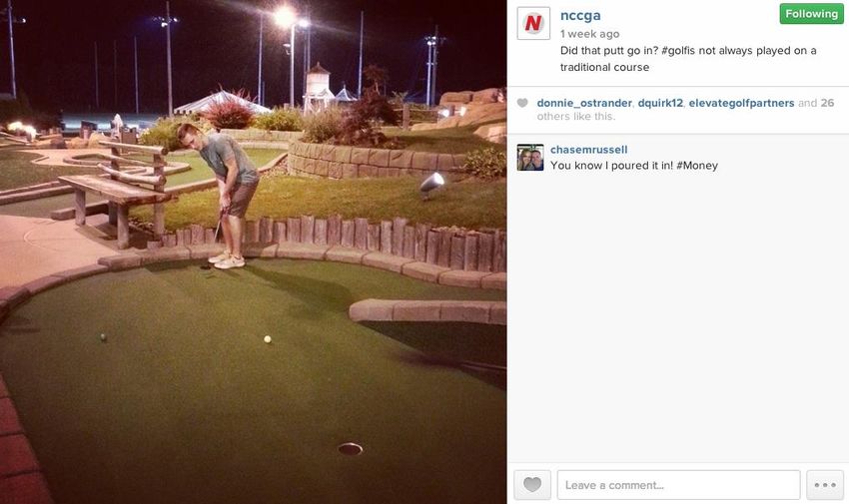Like the post with heart button
This screenshot has width=849, height=504.
pyautogui.click(x=532, y=484)
